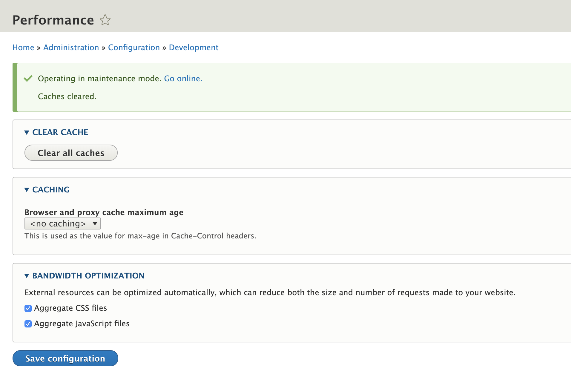The width and height of the screenshot is (571, 392).
Task: Collapse Clear Cache using its triangle arrow
Action: 27,132
